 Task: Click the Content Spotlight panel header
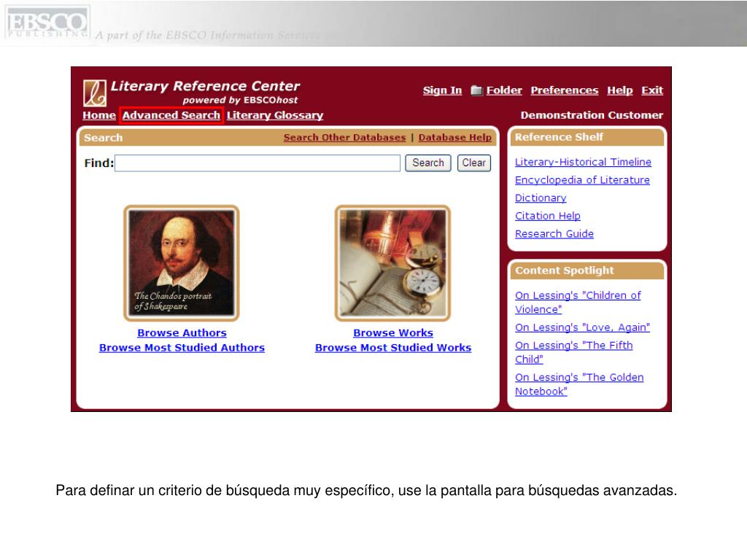click(x=587, y=271)
